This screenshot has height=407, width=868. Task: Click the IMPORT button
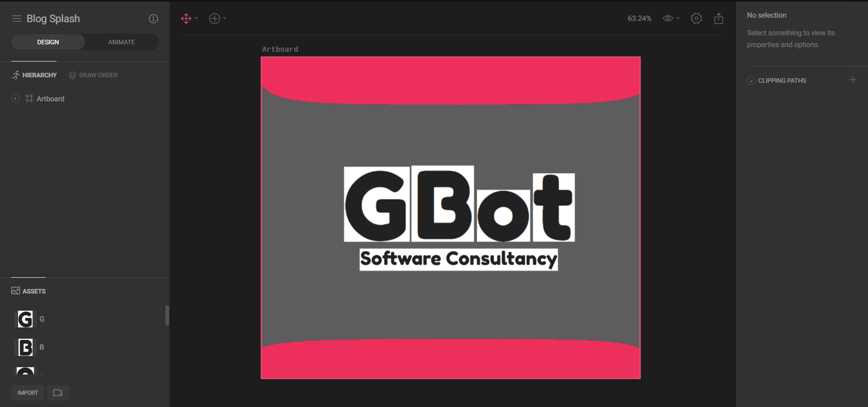(x=28, y=393)
